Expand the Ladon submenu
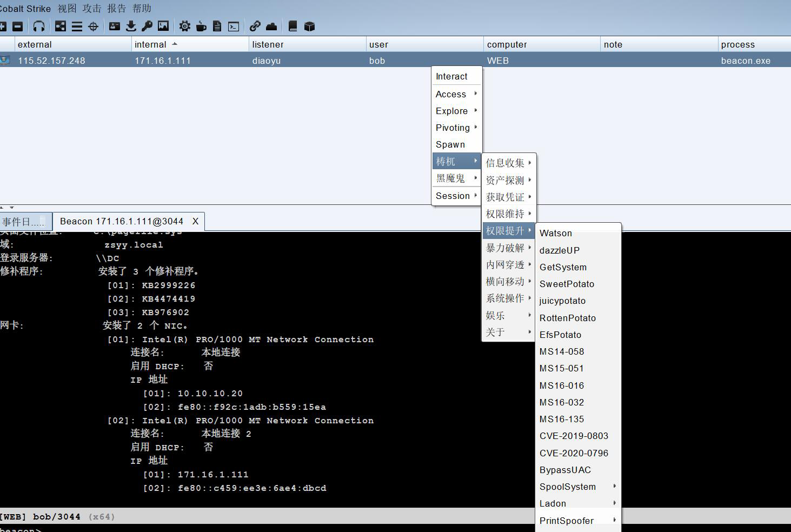Viewport: 791px width, 532px height. point(578,503)
